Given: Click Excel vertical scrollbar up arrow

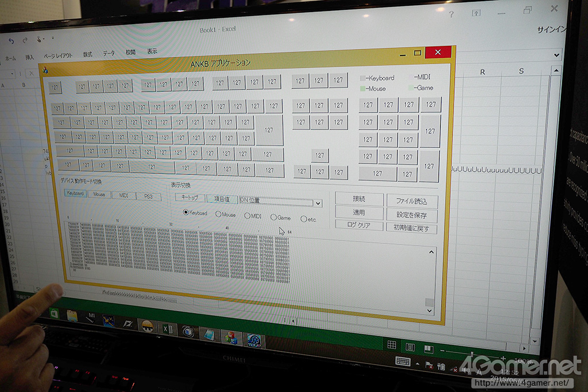Looking at the screenshot, I should (x=556, y=70).
